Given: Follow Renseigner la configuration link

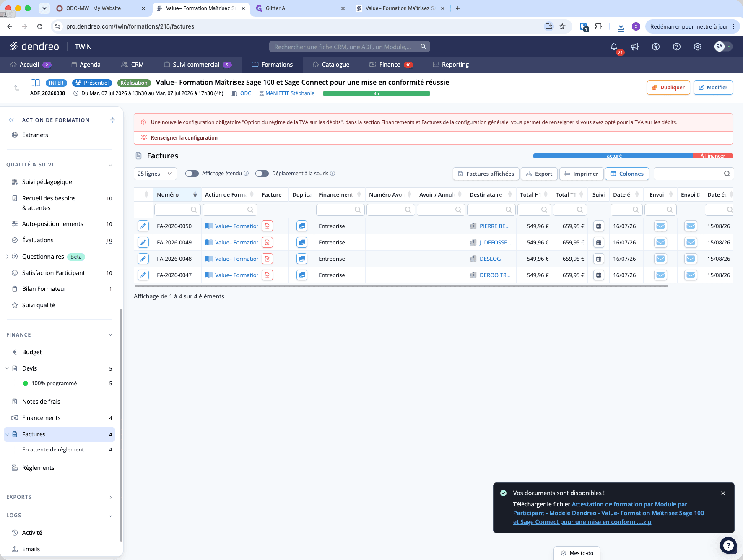Looking at the screenshot, I should (184, 137).
